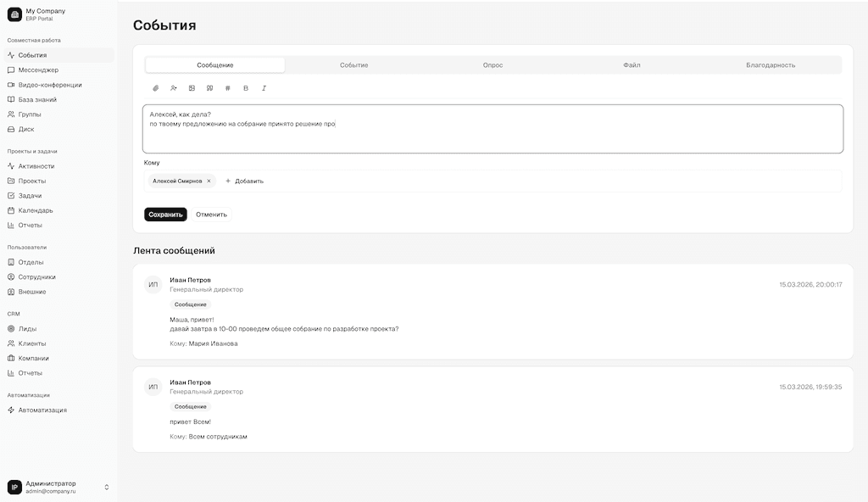Open the My Company ERP Portal logo
This screenshot has height=502, width=868.
(14, 14)
